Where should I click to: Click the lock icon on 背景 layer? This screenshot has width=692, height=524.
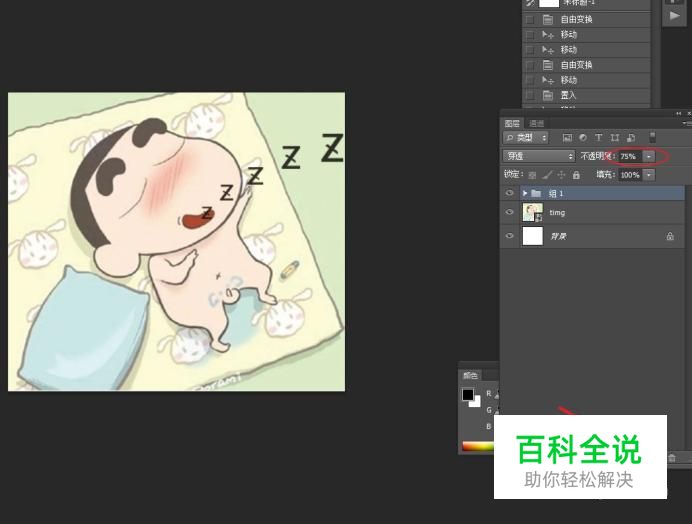point(670,236)
